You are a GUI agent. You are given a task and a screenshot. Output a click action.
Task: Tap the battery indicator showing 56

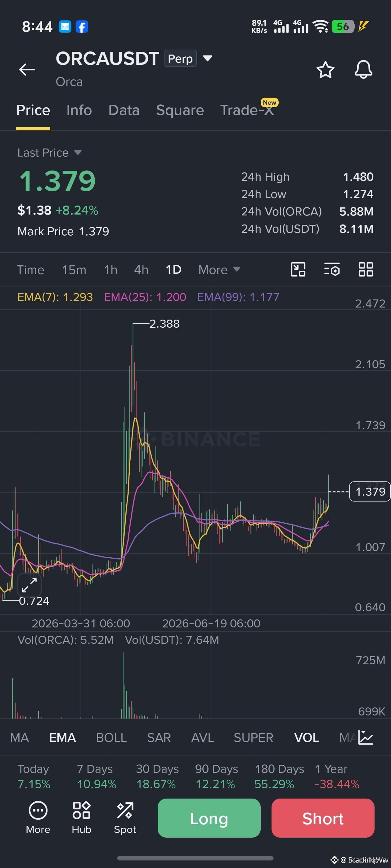coord(343,26)
